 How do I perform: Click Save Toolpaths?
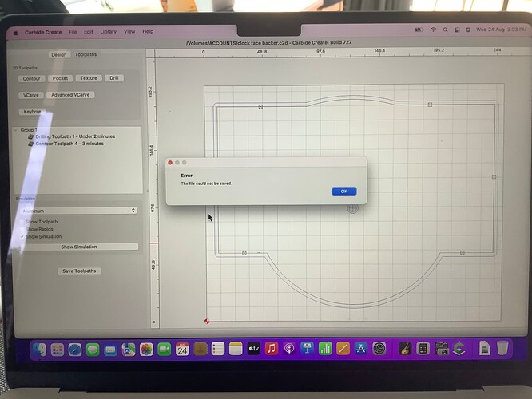click(79, 271)
